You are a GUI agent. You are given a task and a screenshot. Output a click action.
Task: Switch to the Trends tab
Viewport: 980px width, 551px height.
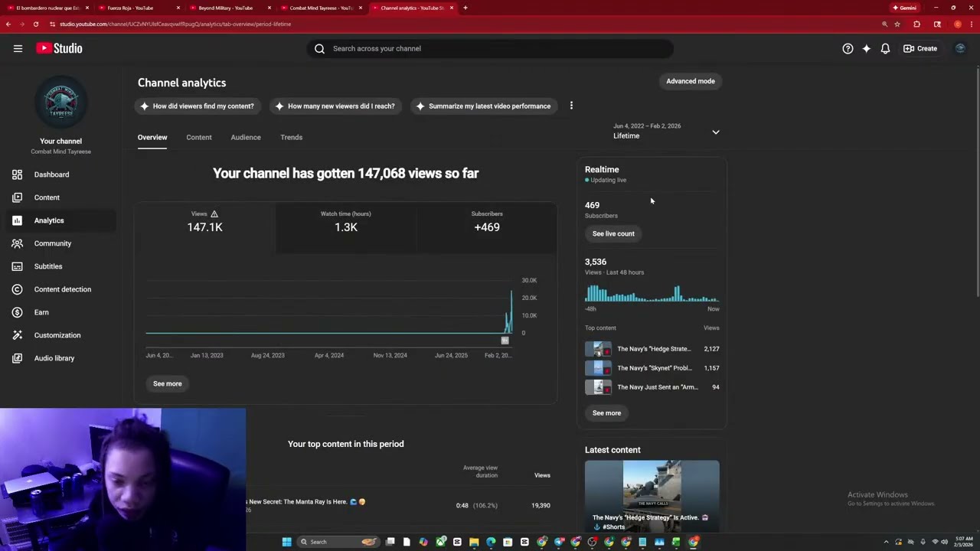point(291,138)
